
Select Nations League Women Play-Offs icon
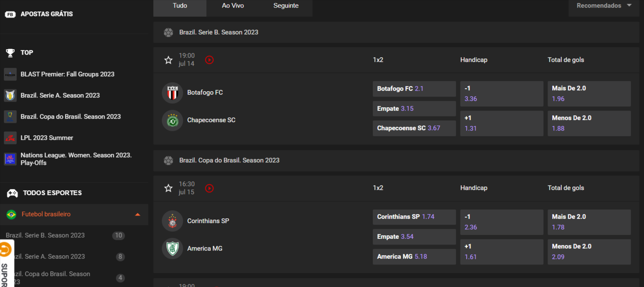coord(10,159)
